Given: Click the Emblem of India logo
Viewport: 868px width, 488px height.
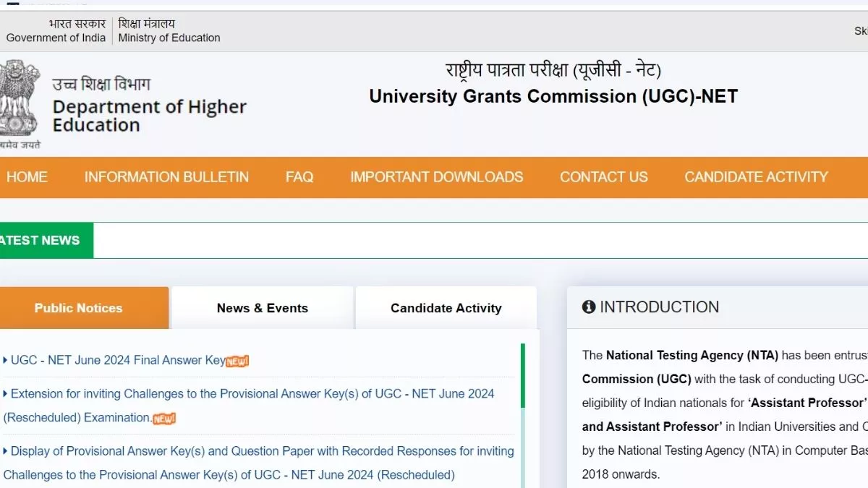Looking at the screenshot, I should click(x=18, y=100).
